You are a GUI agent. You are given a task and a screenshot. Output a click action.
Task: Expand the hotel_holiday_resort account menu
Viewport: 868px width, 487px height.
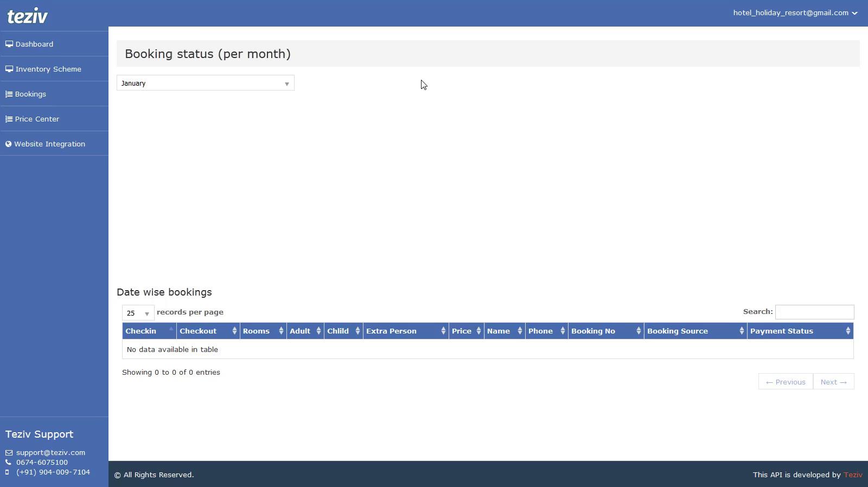[795, 13]
